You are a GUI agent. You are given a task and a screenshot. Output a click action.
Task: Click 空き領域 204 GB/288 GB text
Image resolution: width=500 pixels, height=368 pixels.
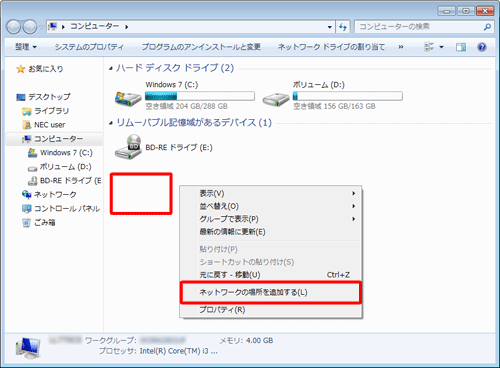[x=187, y=106]
